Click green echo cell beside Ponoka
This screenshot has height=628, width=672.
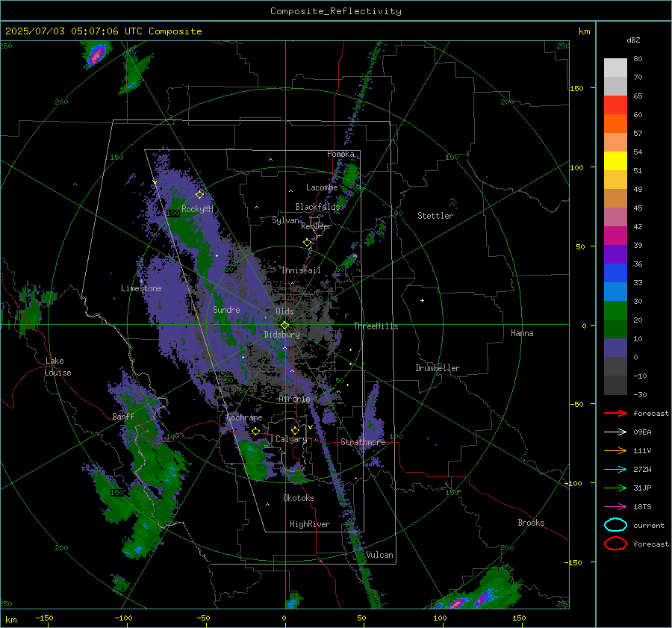(x=351, y=174)
